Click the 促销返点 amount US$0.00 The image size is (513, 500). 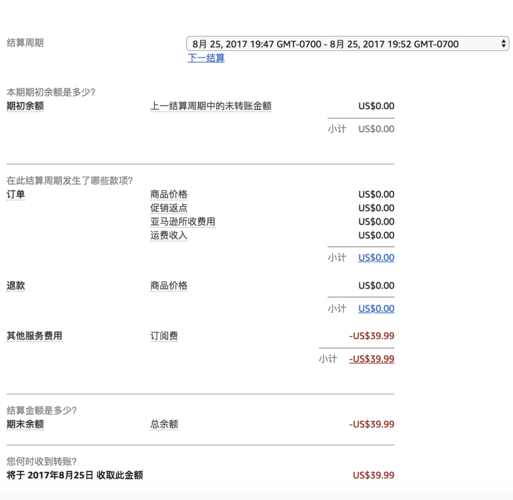pos(376,208)
